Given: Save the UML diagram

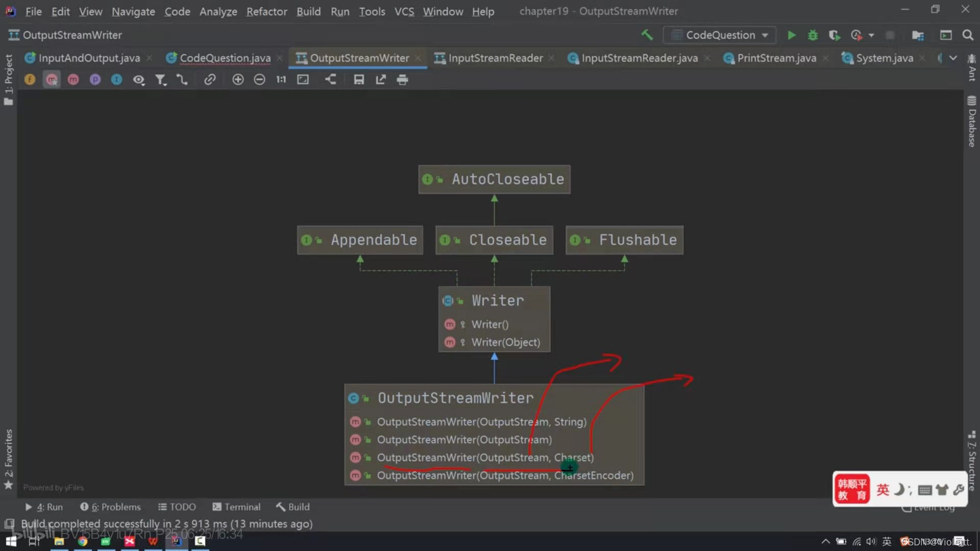Looking at the screenshot, I should coord(359,80).
